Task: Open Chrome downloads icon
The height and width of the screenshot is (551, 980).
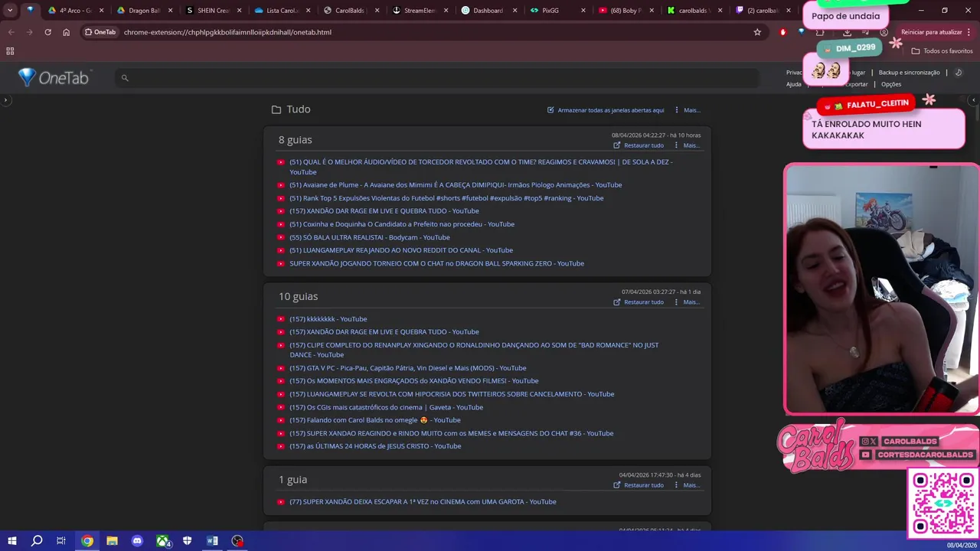Action: click(x=847, y=32)
